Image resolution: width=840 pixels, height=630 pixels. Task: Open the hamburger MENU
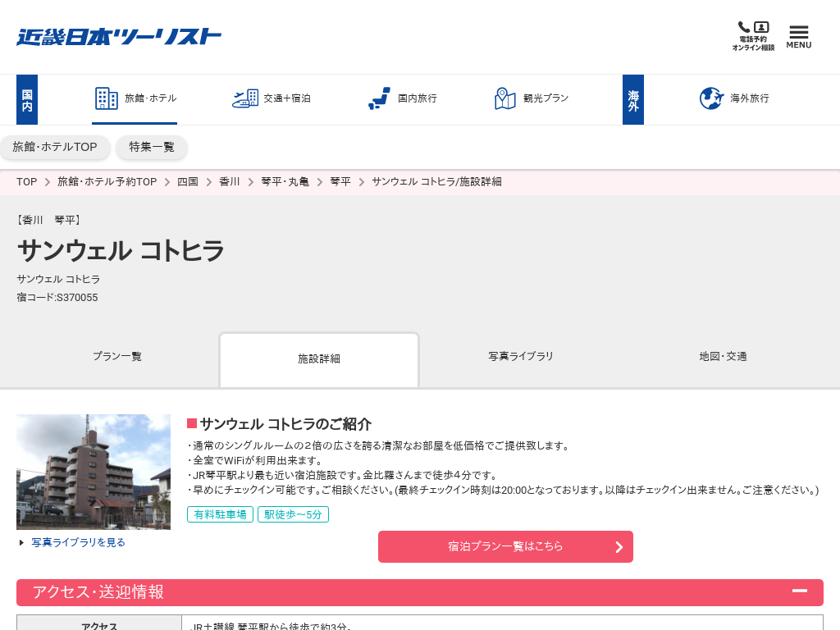(x=799, y=37)
